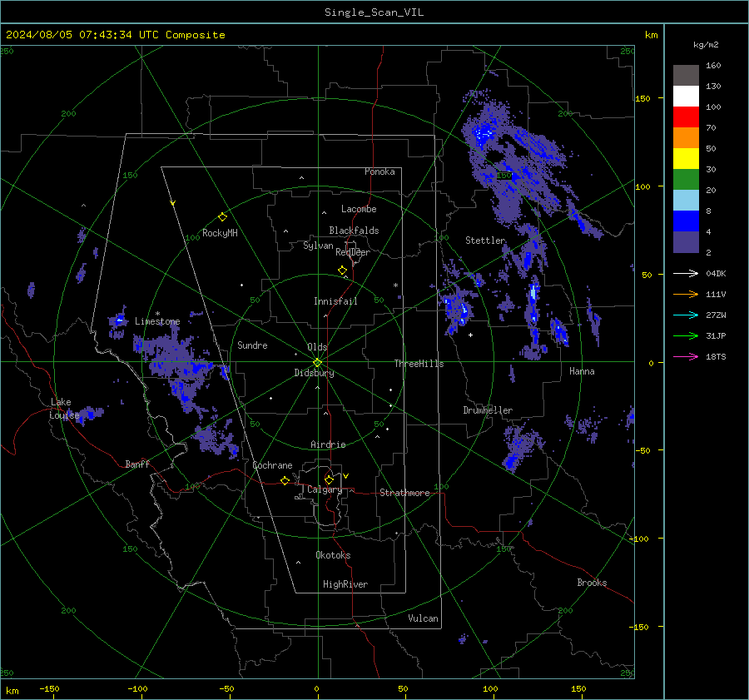Click the blue 4-8 color swatch
749x700 pixels.
point(686,221)
